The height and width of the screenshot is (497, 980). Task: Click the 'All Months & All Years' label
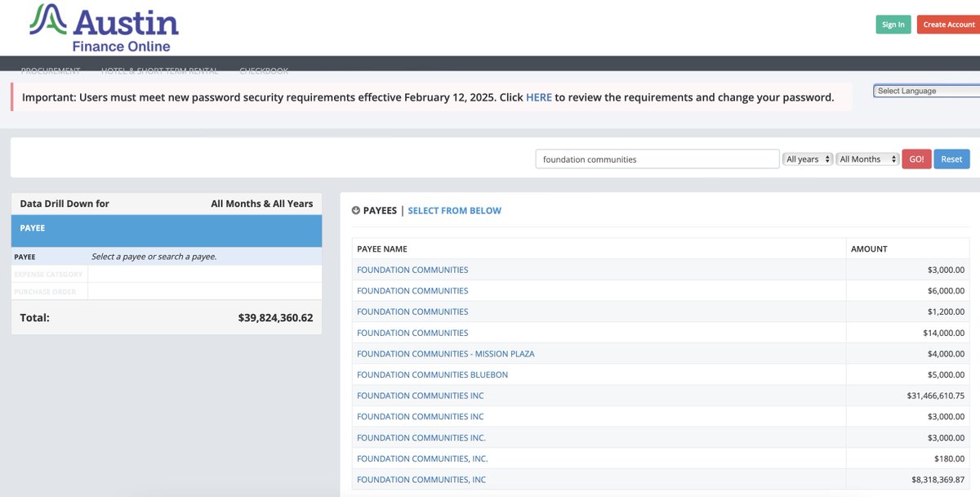[x=261, y=204]
